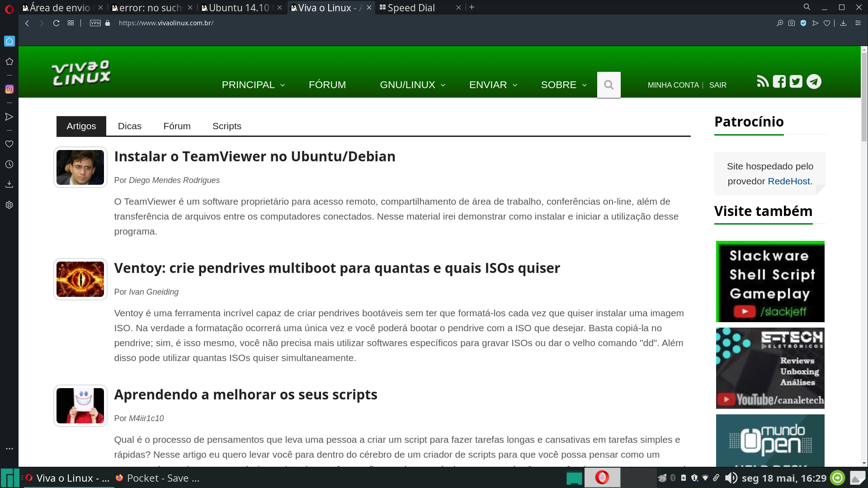Go back using the back arrow

27,23
